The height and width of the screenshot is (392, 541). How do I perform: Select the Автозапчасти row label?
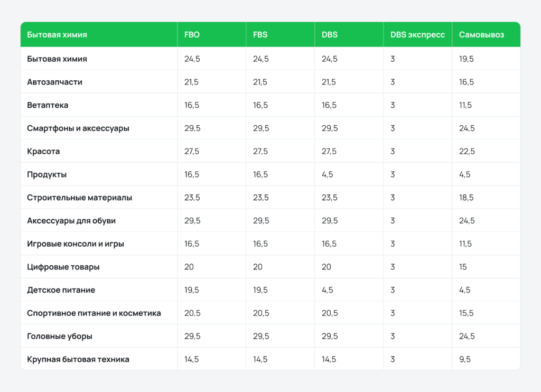(54, 82)
